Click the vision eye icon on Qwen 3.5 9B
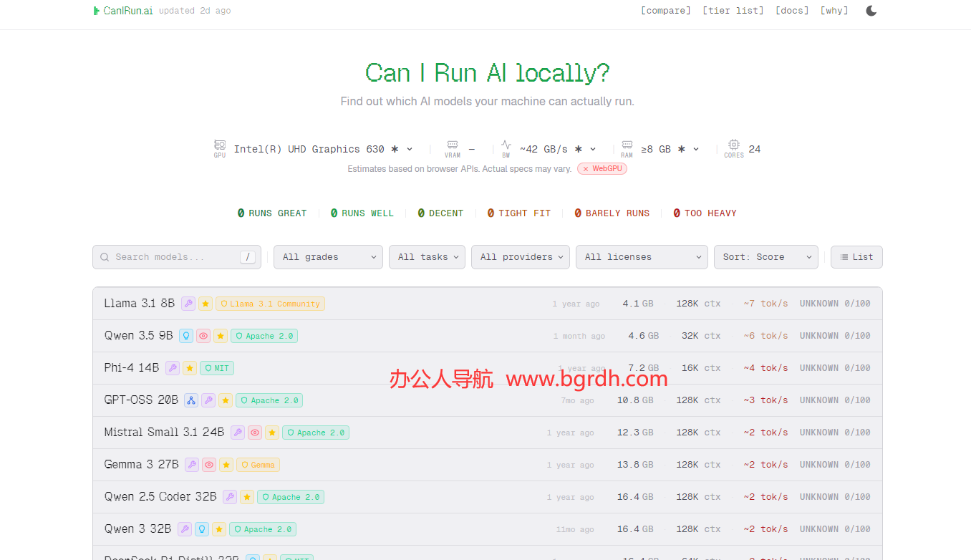The image size is (971, 560). (203, 336)
